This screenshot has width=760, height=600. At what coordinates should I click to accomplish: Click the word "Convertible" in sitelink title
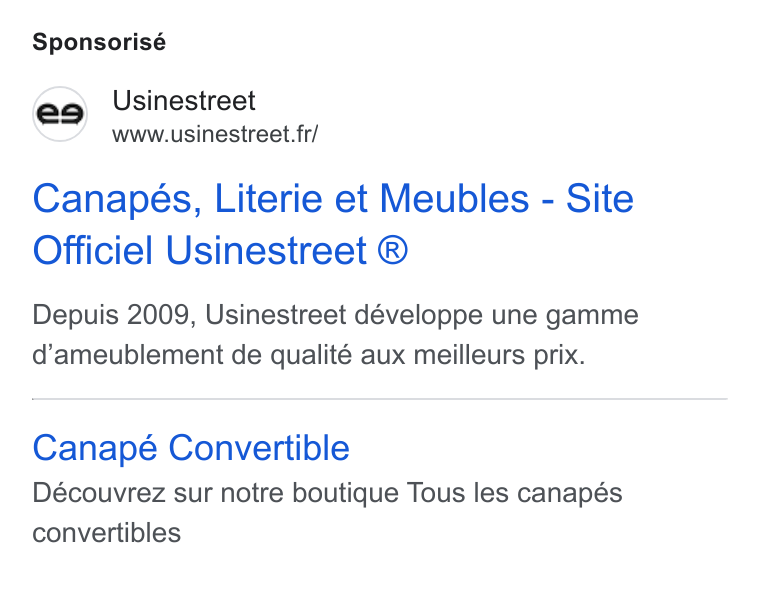pyautogui.click(x=259, y=448)
